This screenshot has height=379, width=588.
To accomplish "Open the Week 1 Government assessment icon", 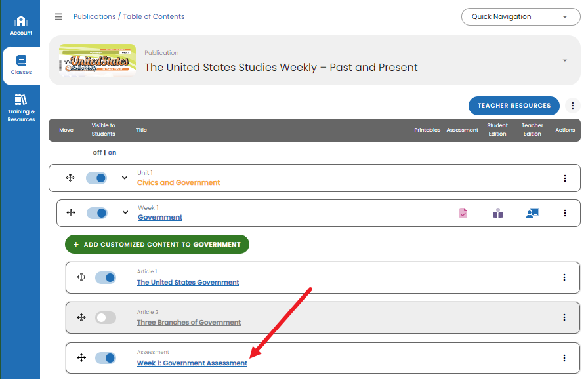I will [463, 213].
